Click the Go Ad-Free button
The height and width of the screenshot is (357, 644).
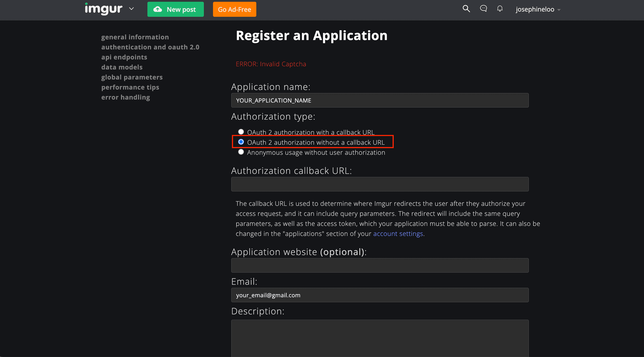pos(234,9)
